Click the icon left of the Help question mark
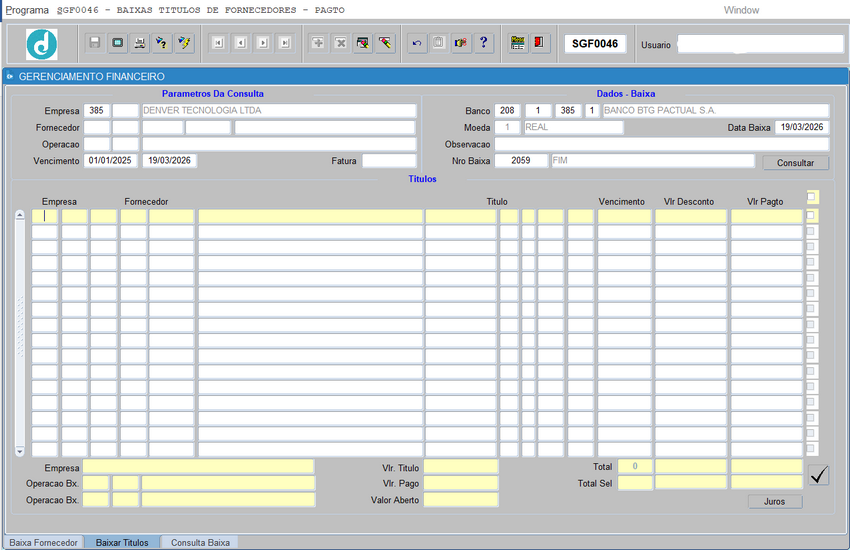 pos(461,43)
